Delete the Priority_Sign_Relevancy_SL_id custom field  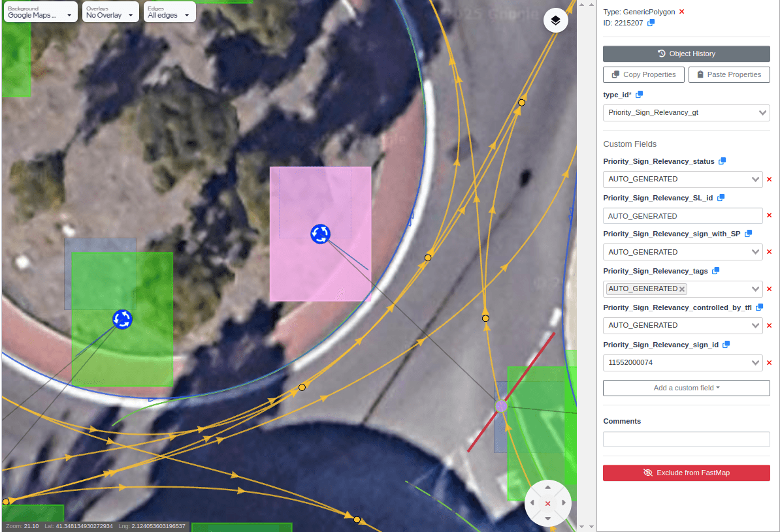(x=769, y=215)
